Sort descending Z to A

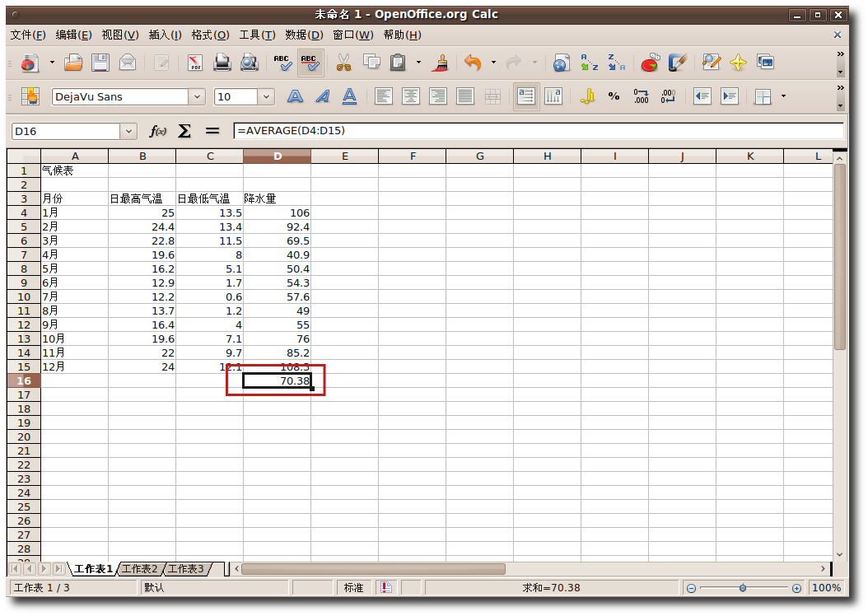coord(616,63)
